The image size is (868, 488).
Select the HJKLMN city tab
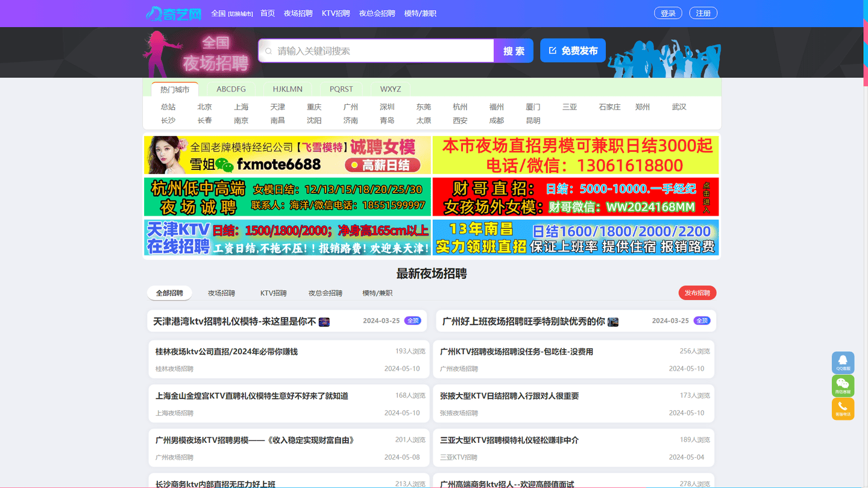tap(288, 89)
